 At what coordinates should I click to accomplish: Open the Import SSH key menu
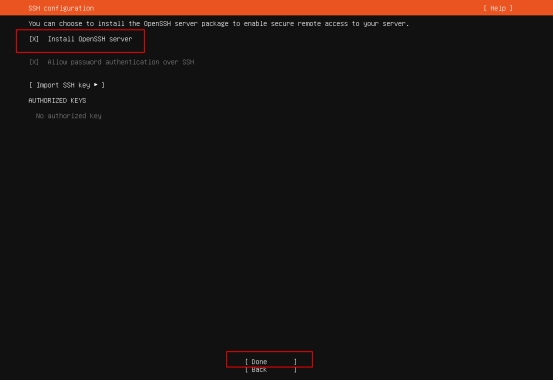67,85
